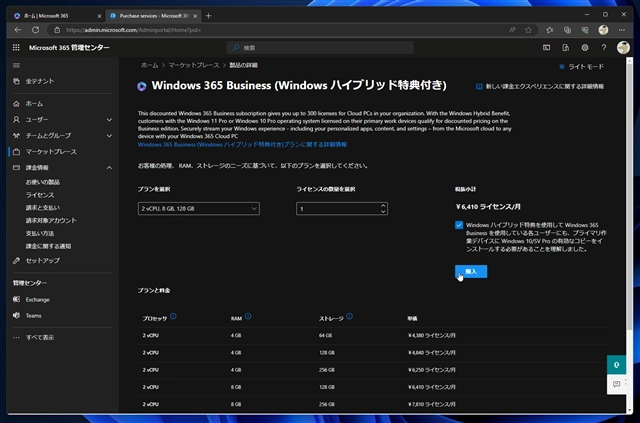
Task: Click the info icon next to プロセッサ
Action: tap(173, 316)
